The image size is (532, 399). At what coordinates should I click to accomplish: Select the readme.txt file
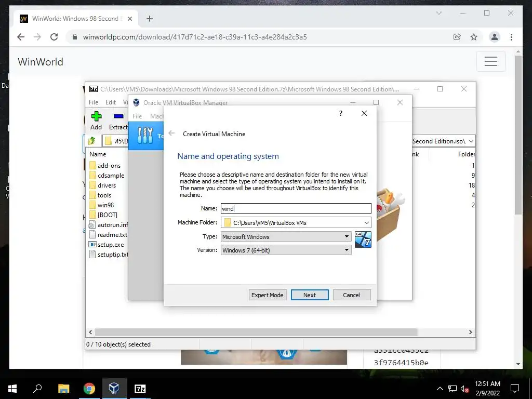109,234
